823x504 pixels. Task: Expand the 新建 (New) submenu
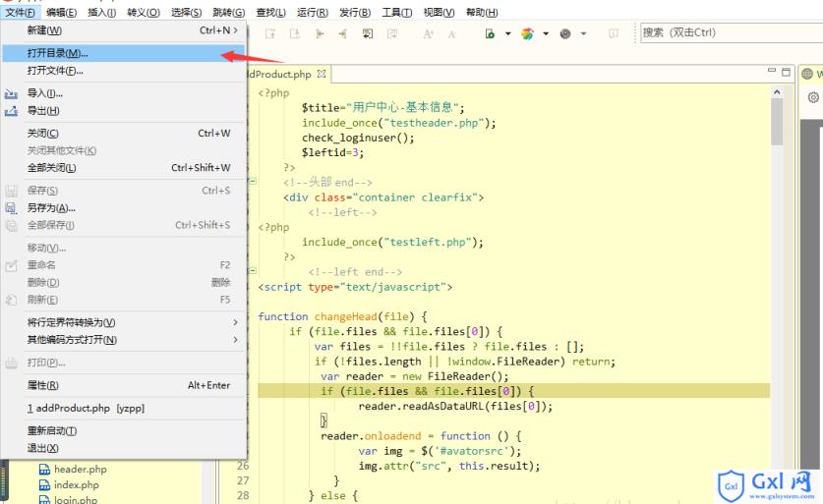tap(235, 30)
